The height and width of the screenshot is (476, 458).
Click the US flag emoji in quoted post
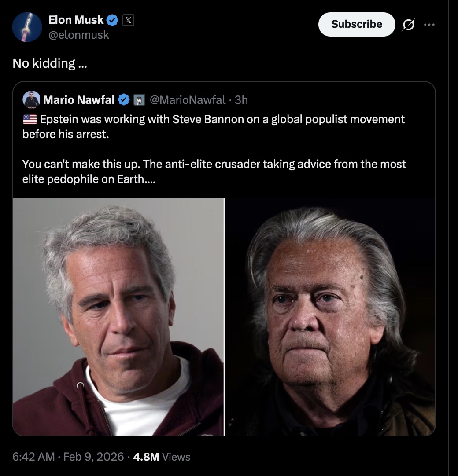30,119
